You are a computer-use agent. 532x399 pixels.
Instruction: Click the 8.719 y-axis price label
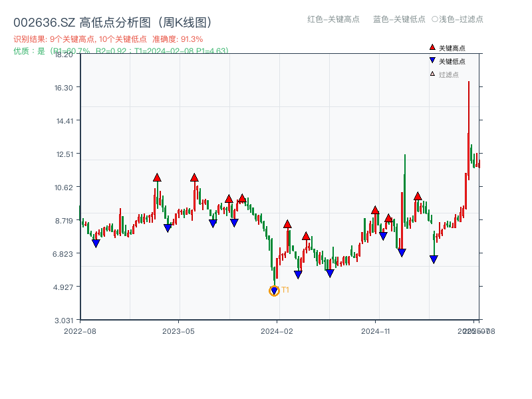coord(64,221)
